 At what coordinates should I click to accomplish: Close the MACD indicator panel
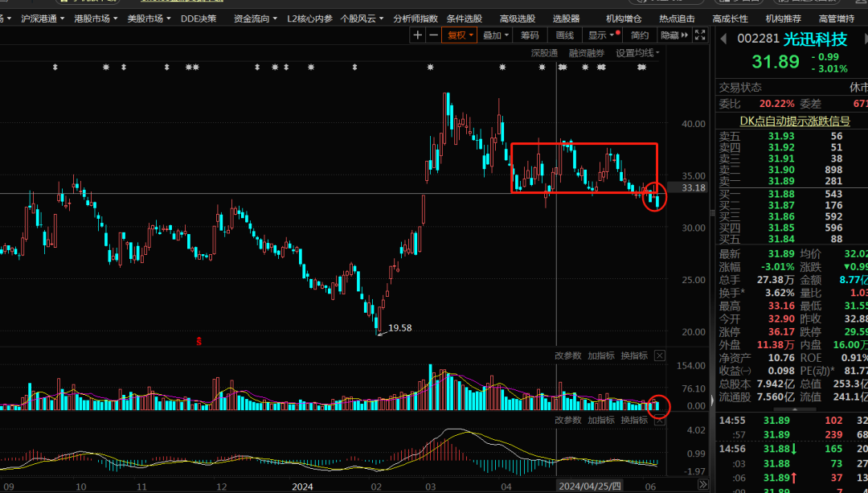pyautogui.click(x=660, y=421)
